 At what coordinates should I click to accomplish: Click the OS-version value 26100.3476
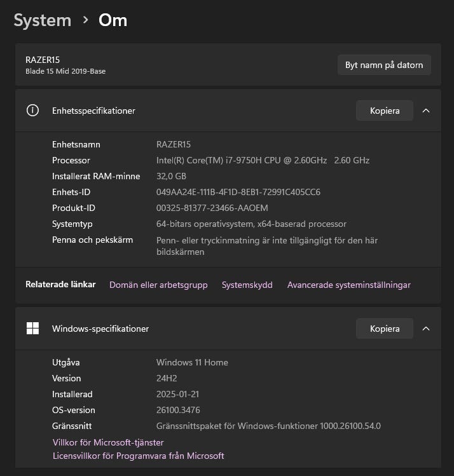tap(178, 410)
